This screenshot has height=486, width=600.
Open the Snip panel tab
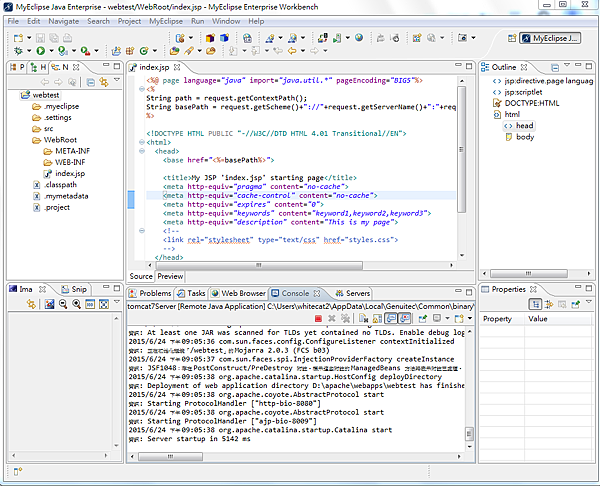75,289
